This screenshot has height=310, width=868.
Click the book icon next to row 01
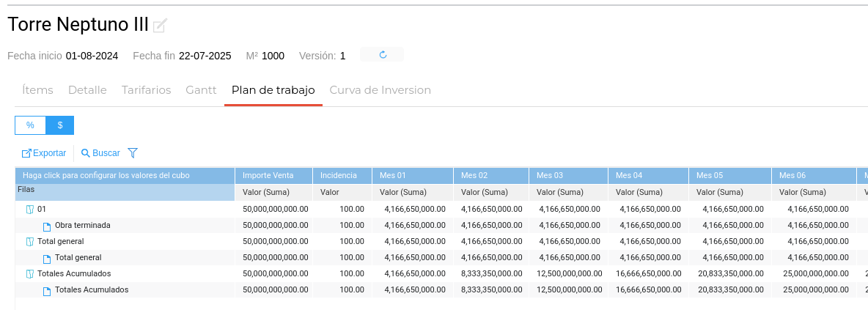30,210
